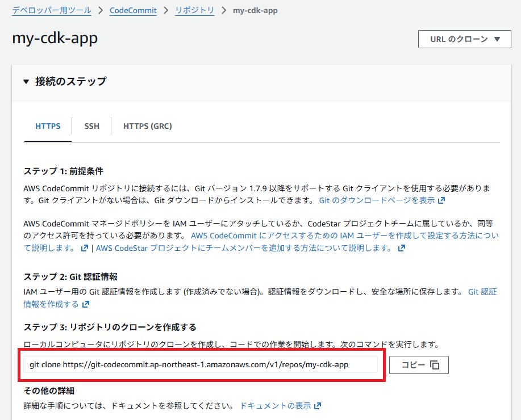The height and width of the screenshot is (420, 521).
Task: Switch to the HTTPS (GRC) tab
Action: click(x=147, y=125)
